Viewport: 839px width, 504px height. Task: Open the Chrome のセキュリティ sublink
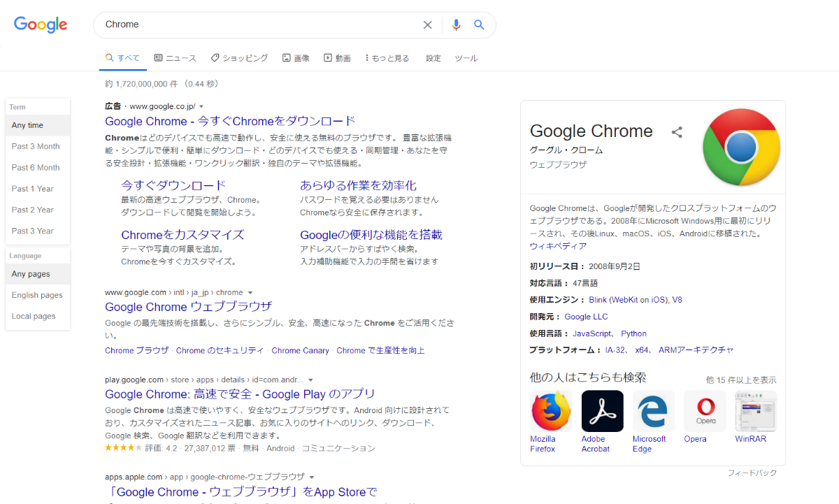tap(220, 350)
